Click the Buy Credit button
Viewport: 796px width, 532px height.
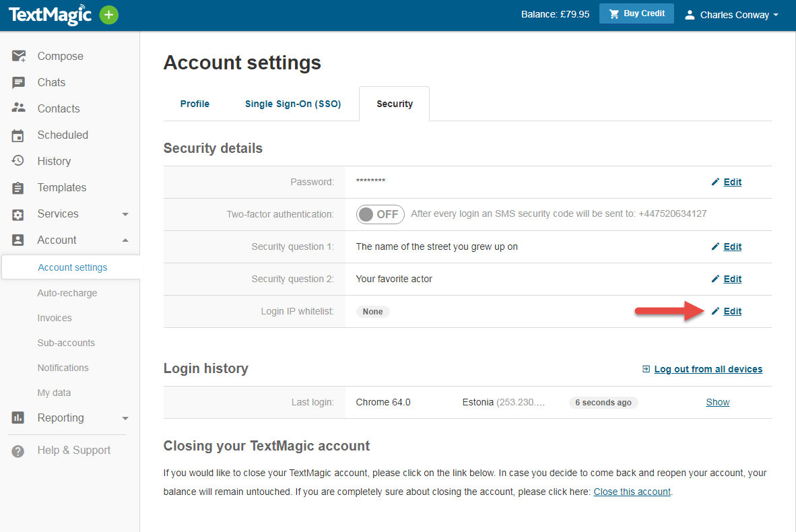pos(636,14)
